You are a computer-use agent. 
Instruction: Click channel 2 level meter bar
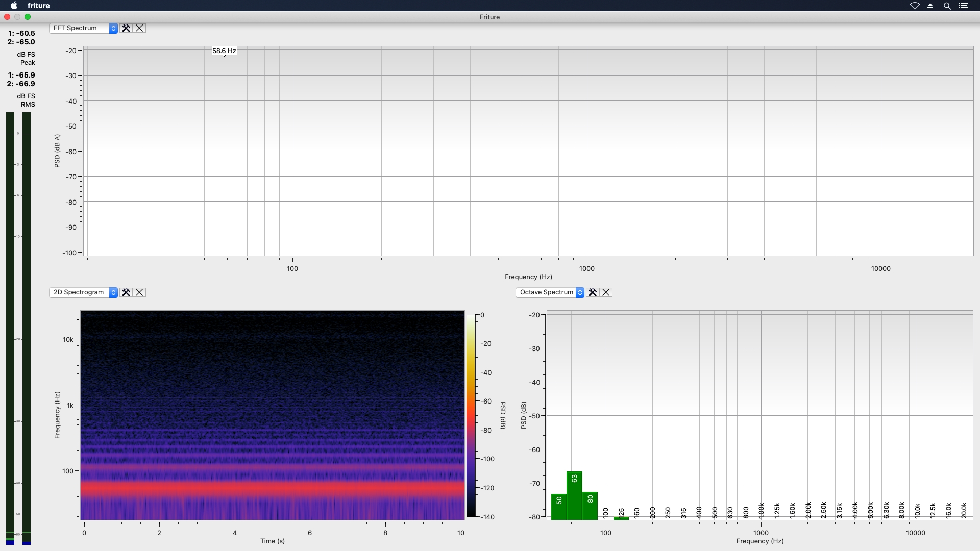tap(27, 328)
